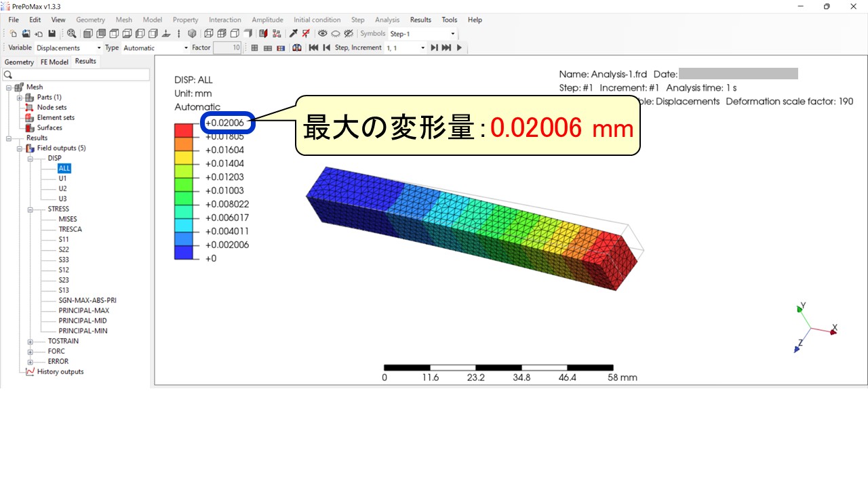The image size is (868, 488).
Task: Collapse the Mesh tree node
Action: coord(9,87)
